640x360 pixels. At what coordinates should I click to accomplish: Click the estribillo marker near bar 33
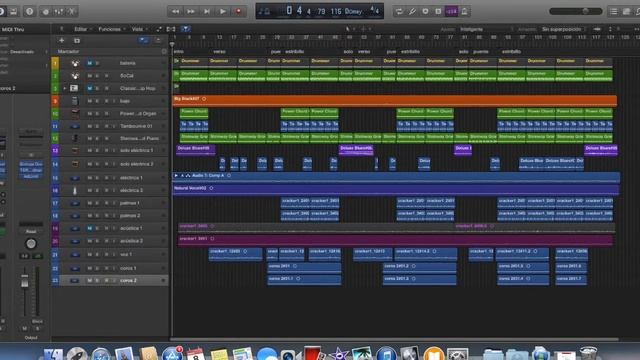point(294,52)
